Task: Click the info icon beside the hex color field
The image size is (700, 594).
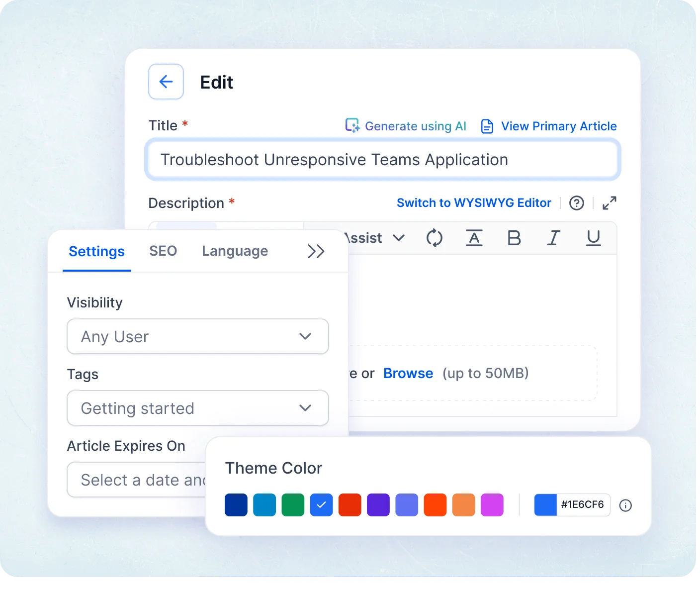Action: [x=625, y=505]
